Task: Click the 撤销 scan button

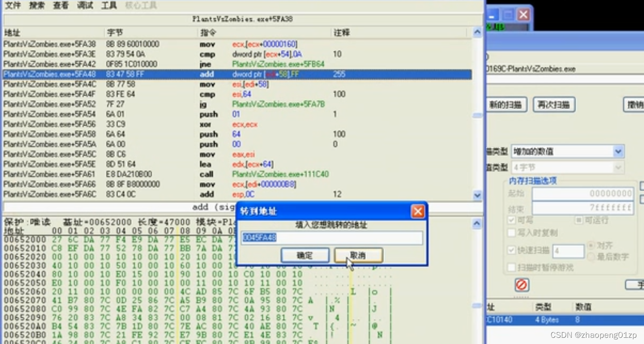Action: click(634, 105)
